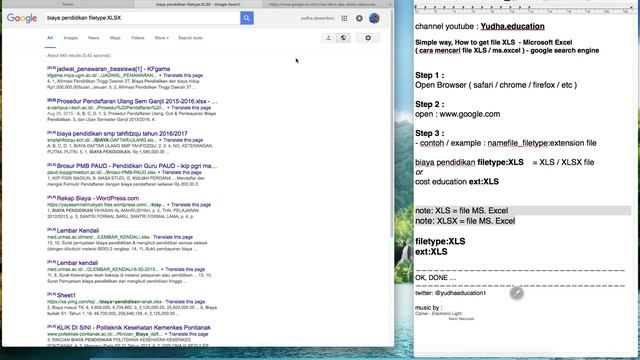Click 'OK, DONE ...' text
This screenshot has width=640, height=360.
436,278
